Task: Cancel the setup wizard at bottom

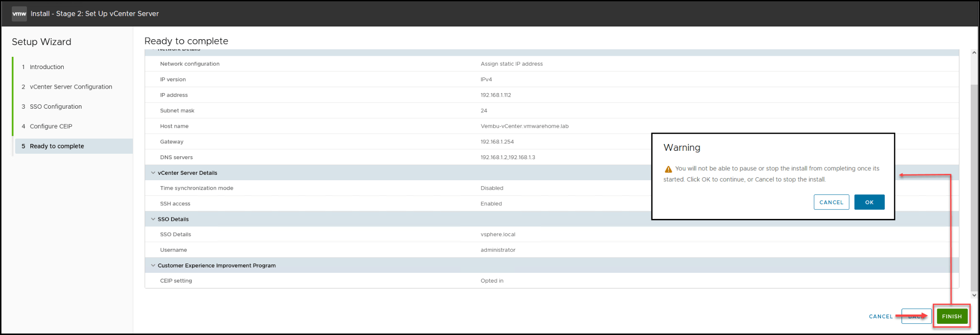Action: pos(881,316)
